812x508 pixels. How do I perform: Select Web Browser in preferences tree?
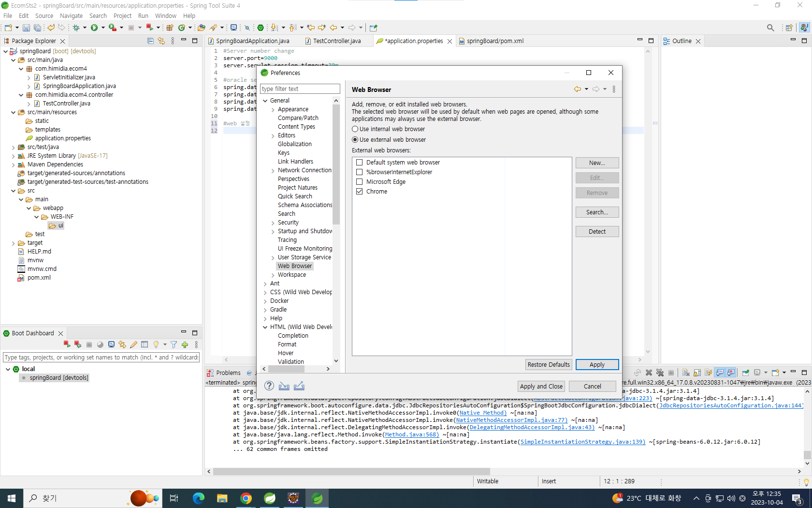tap(295, 266)
